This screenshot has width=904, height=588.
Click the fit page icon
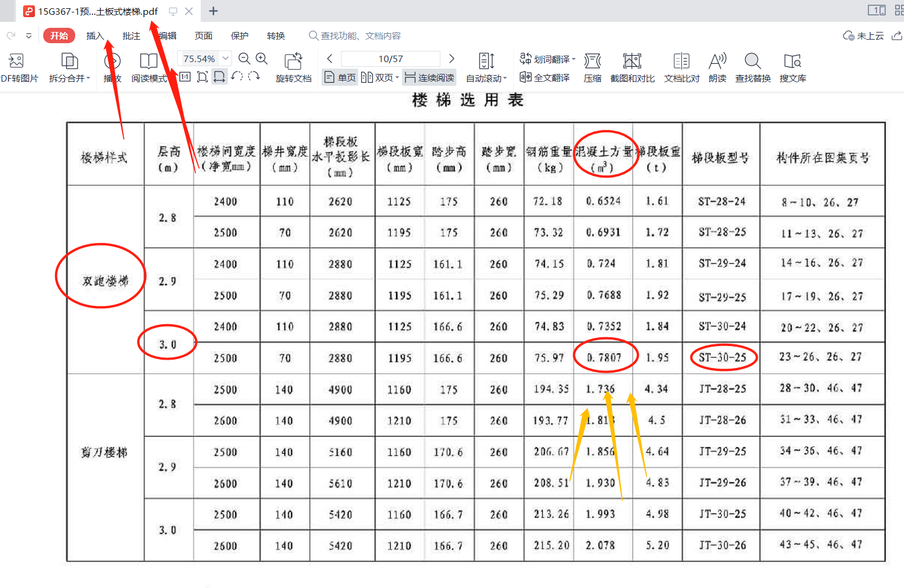(202, 76)
